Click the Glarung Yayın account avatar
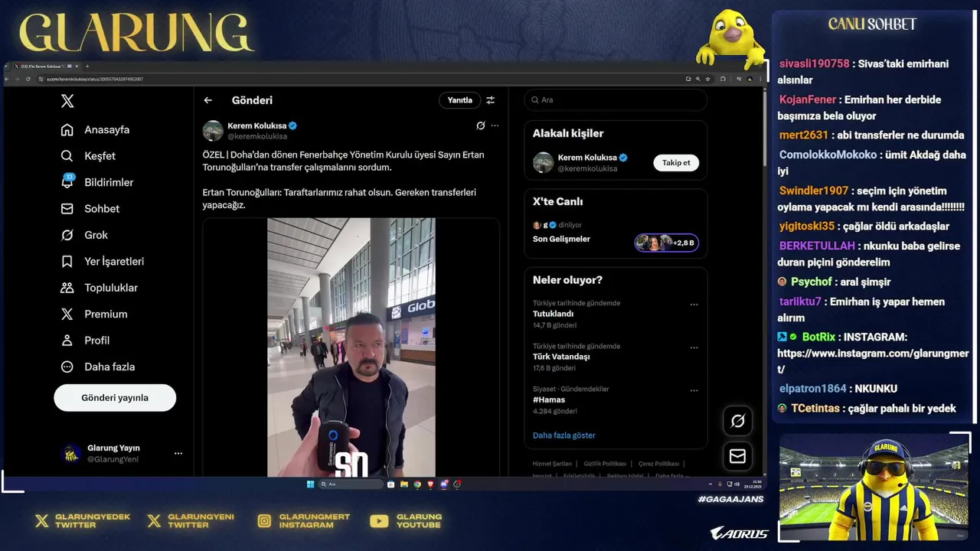The width and height of the screenshot is (980, 551). tap(71, 454)
